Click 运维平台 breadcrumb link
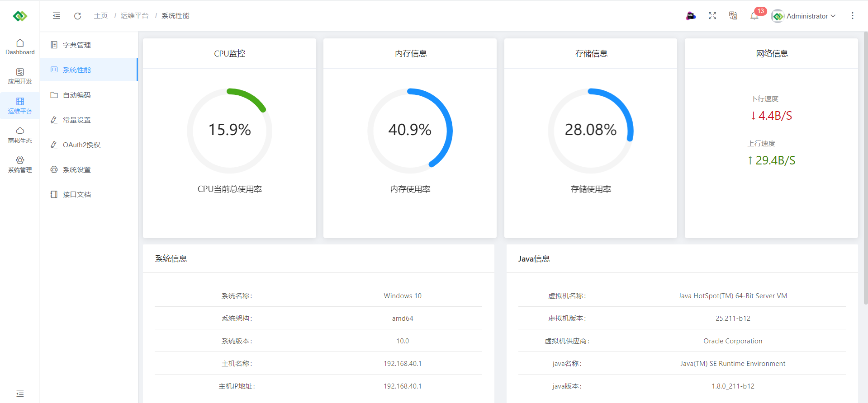 pyautogui.click(x=134, y=16)
